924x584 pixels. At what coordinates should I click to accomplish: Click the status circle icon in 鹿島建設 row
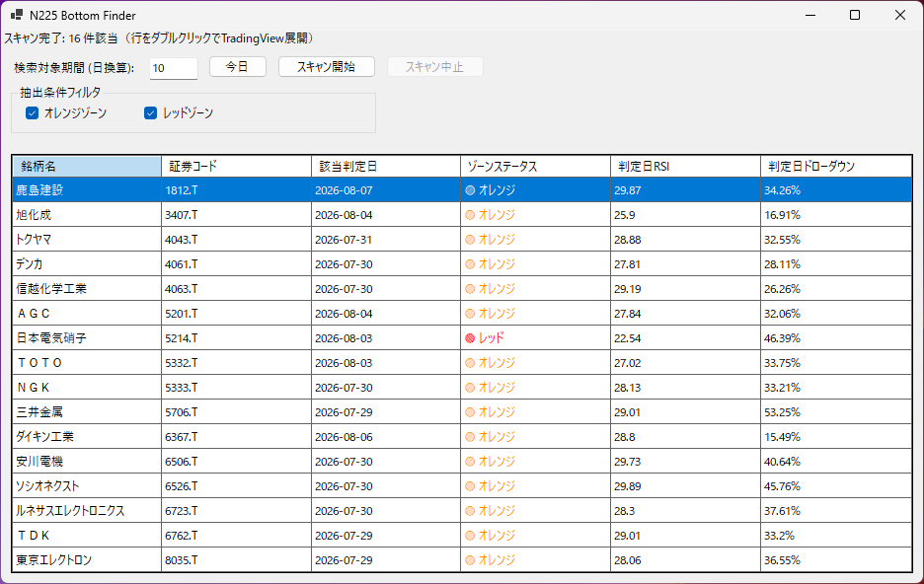click(x=470, y=190)
